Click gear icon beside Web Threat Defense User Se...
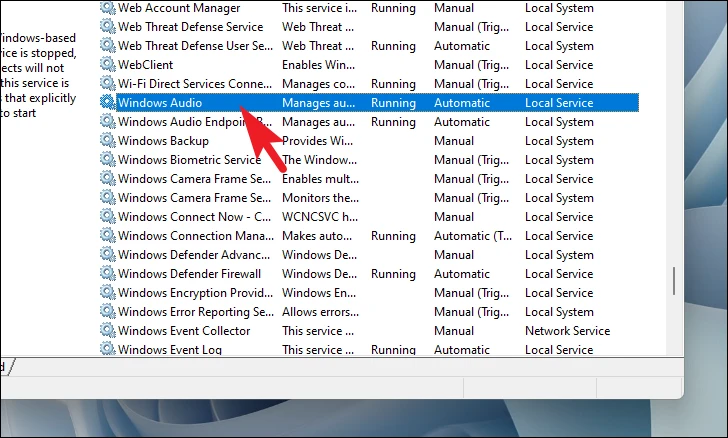This screenshot has width=728, height=438. pos(108,46)
